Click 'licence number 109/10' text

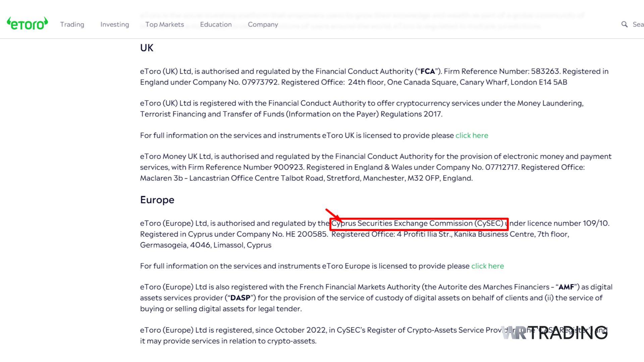point(568,223)
